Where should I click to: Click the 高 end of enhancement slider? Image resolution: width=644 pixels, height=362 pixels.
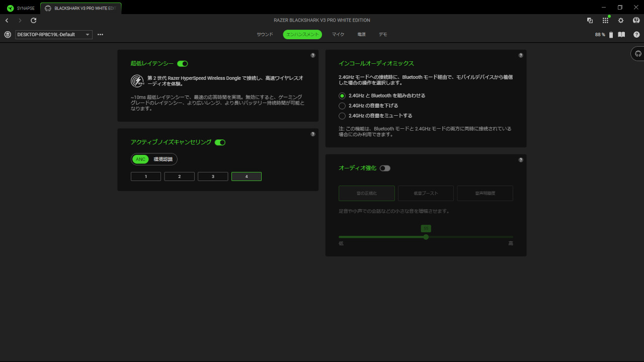point(511,243)
